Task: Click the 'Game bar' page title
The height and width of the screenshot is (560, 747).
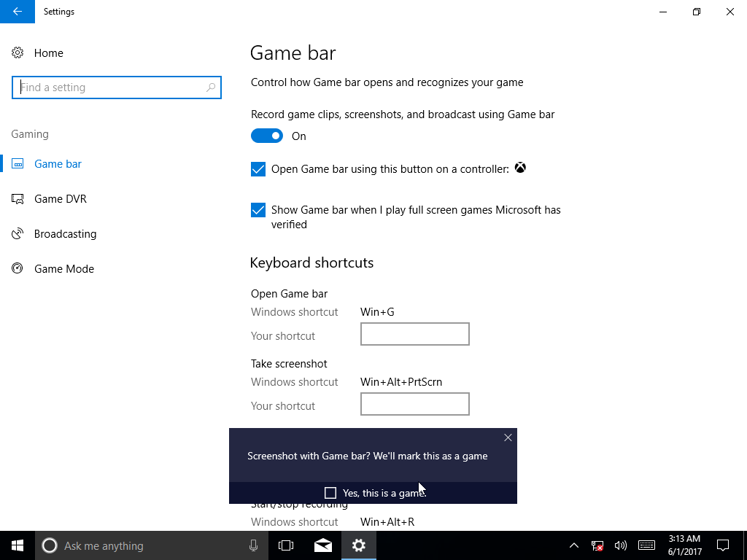Action: point(293,52)
